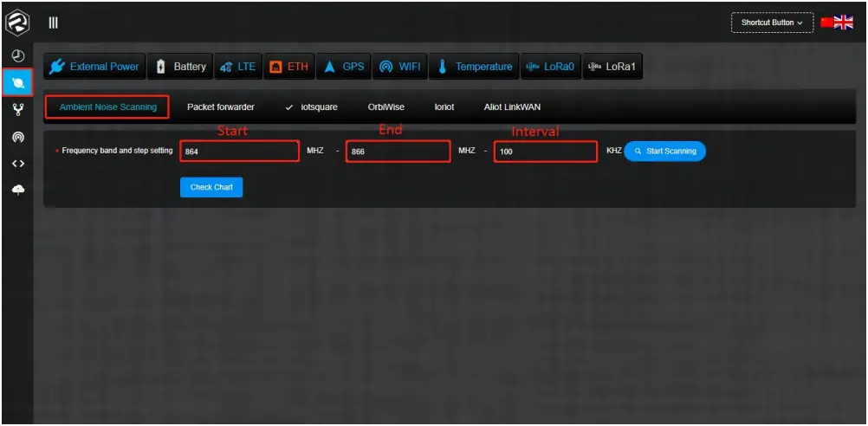Switch to the Aliot LinkWAN tab
Image resolution: width=868 pixels, height=426 pixels.
(512, 107)
